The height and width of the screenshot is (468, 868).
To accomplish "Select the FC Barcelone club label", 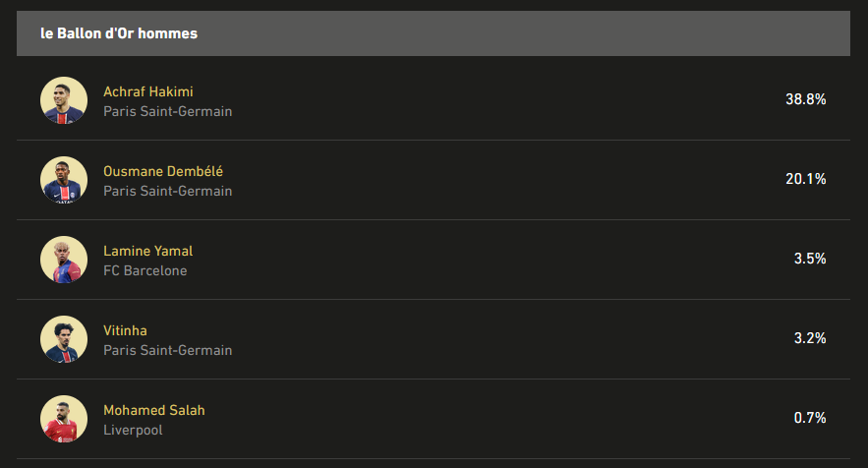I will 145,270.
